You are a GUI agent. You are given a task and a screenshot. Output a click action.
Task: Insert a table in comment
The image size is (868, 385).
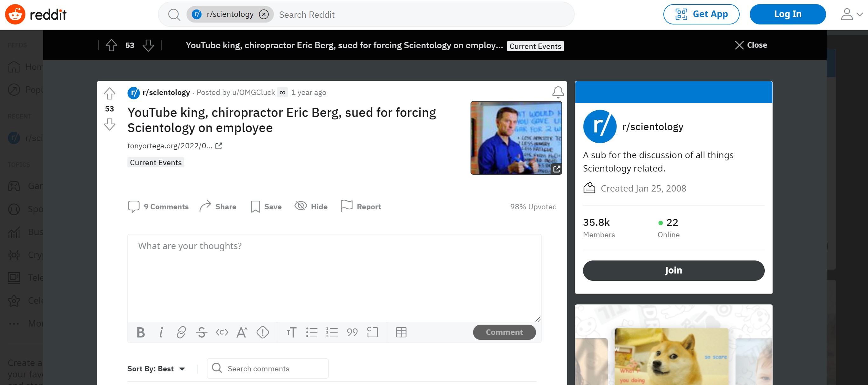click(401, 333)
